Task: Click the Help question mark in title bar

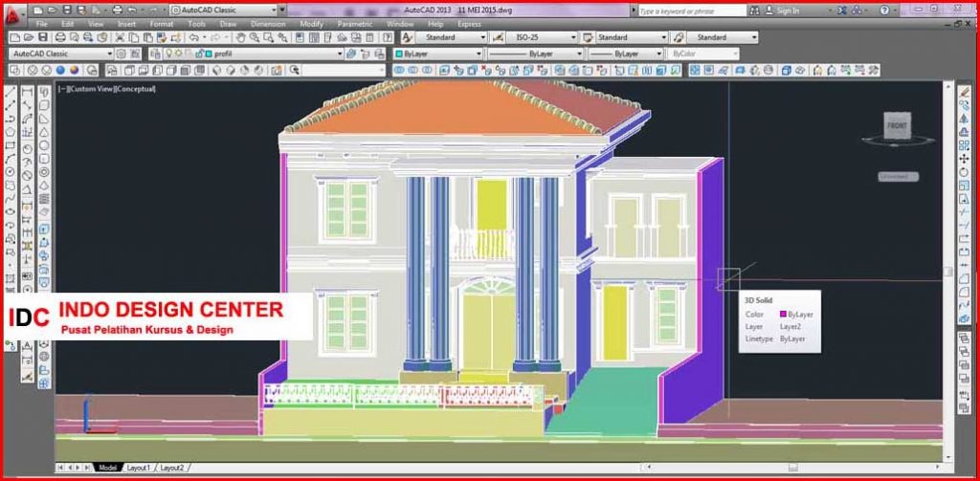Action: [x=884, y=11]
